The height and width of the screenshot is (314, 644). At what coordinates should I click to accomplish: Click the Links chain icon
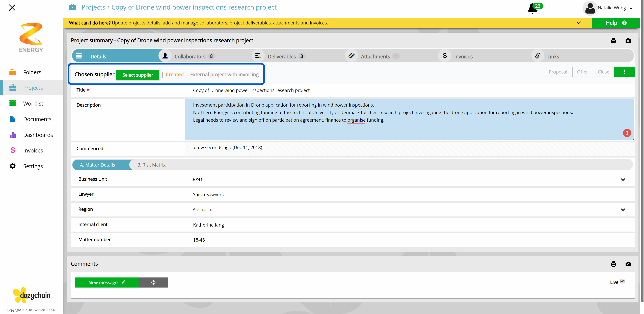click(x=538, y=55)
